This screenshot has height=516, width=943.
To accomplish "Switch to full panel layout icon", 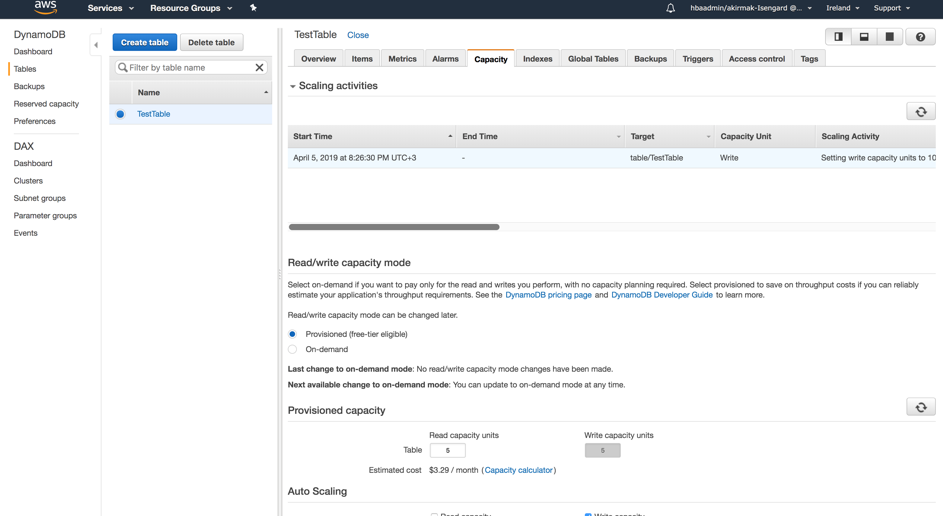I will pos(889,37).
